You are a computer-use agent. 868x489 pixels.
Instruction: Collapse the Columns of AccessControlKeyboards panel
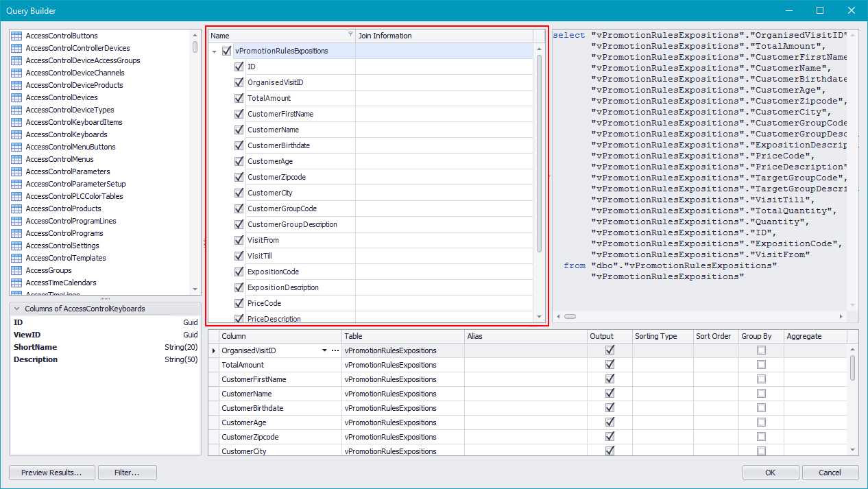click(x=17, y=309)
